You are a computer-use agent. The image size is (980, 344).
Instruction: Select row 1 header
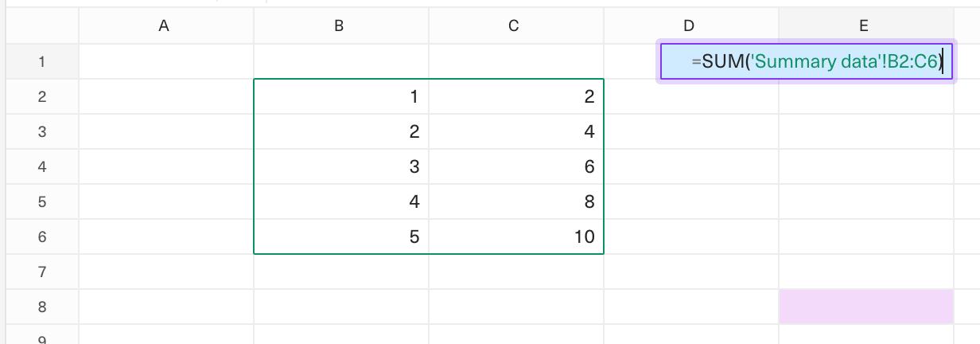42,61
